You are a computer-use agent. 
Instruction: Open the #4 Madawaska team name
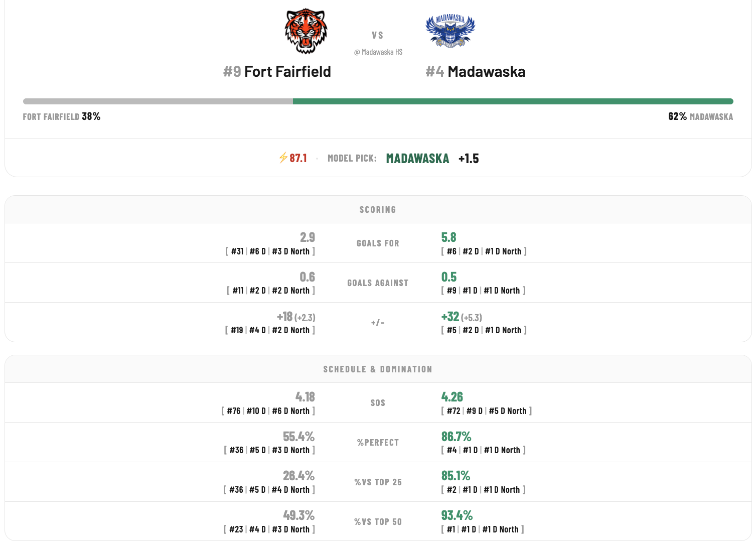pyautogui.click(x=476, y=72)
